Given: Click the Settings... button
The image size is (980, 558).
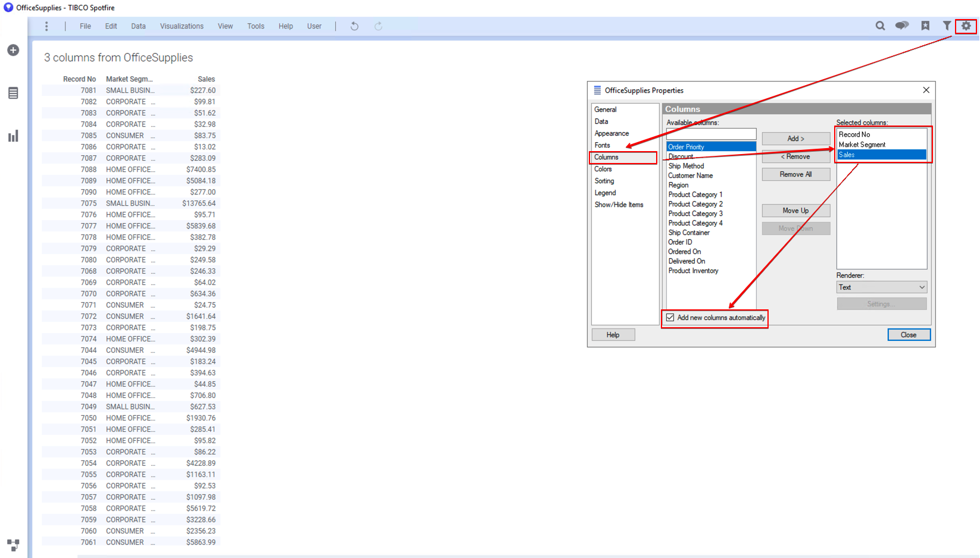Looking at the screenshot, I should (x=882, y=304).
